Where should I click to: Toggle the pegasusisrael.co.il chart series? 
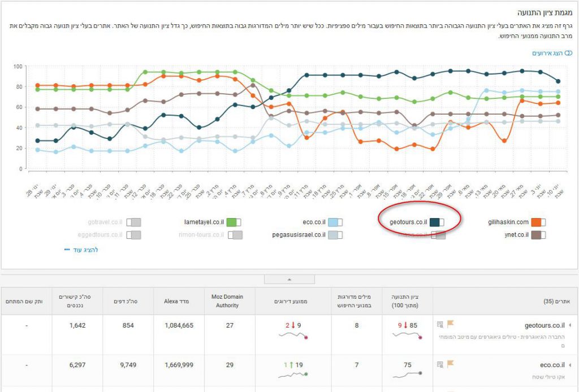click(x=335, y=235)
